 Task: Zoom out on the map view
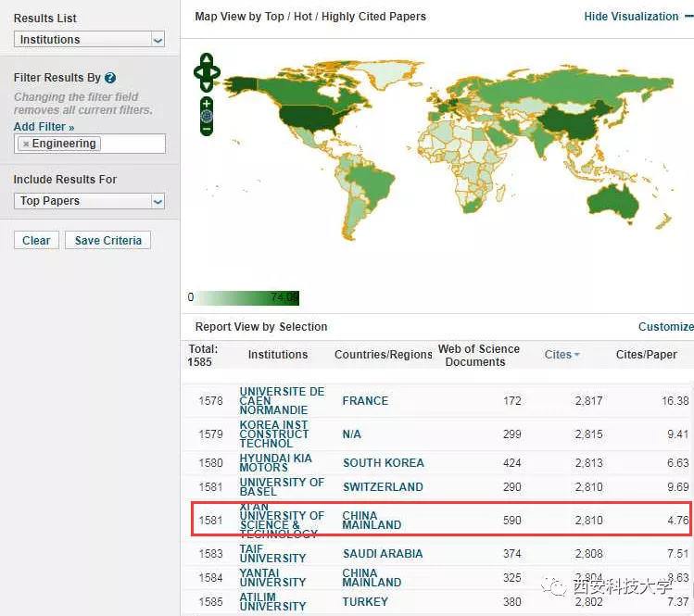(207, 129)
